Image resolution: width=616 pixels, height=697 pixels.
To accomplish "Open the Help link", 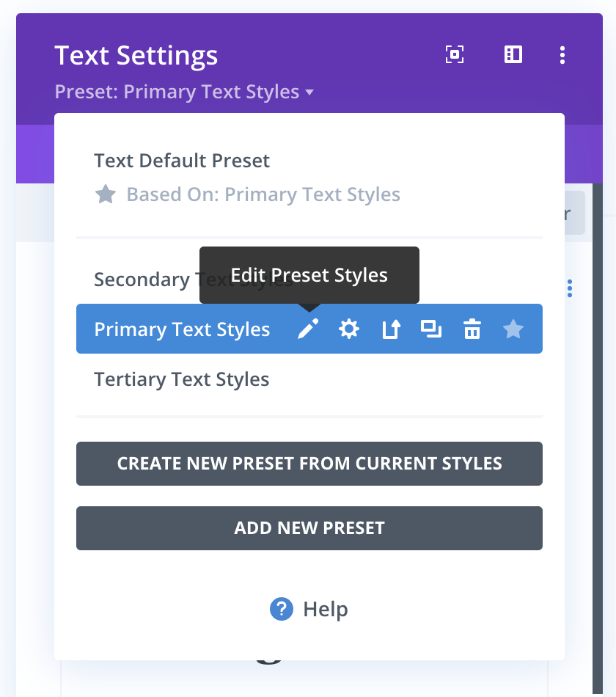I will click(x=309, y=609).
